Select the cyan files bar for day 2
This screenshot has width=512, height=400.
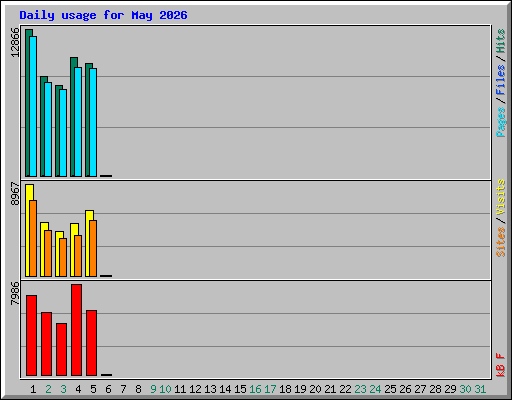pos(48,129)
